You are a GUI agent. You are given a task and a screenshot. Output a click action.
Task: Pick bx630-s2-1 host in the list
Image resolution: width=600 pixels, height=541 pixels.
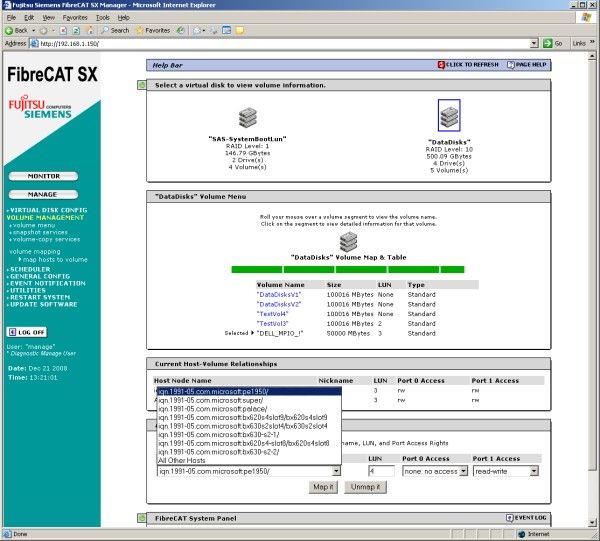click(x=249, y=435)
